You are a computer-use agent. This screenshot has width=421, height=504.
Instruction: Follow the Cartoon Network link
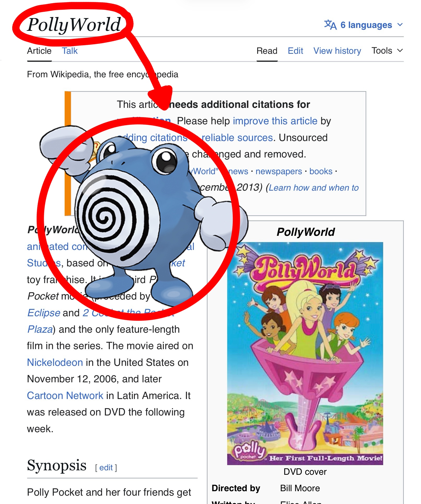65,396
